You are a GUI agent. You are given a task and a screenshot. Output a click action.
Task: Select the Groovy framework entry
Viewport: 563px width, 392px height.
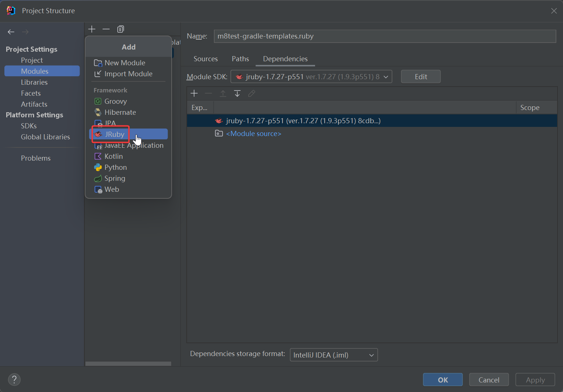coord(115,101)
